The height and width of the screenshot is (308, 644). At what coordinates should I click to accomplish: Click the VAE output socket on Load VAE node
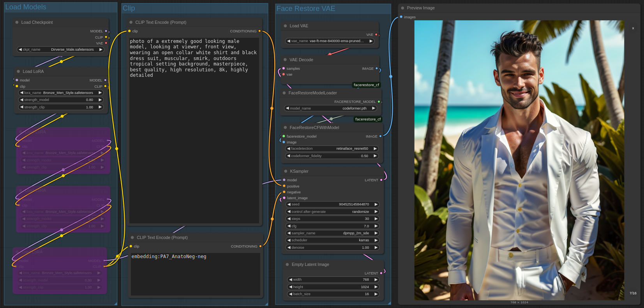(x=376, y=35)
